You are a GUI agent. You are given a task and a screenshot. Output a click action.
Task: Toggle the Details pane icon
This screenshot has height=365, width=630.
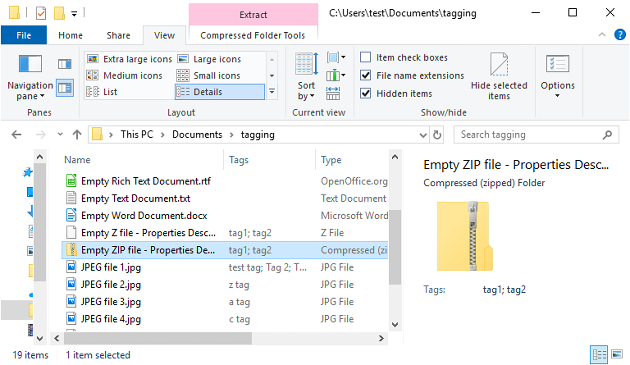[65, 88]
